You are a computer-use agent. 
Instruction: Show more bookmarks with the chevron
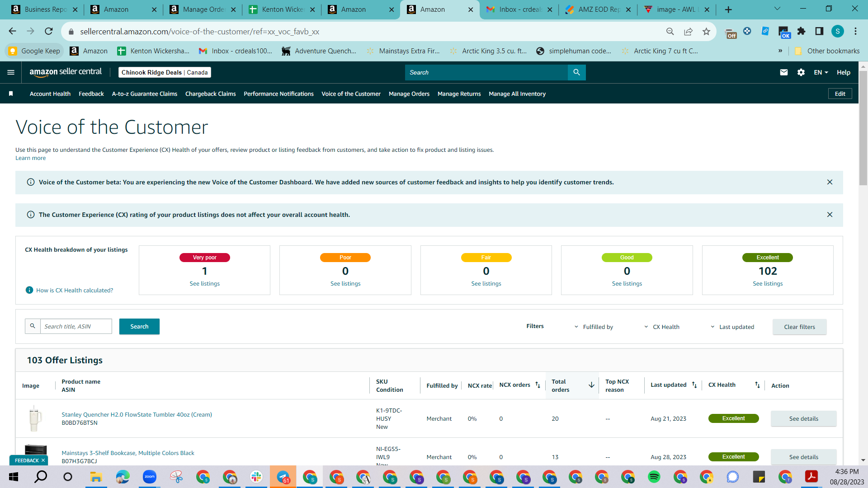click(780, 51)
